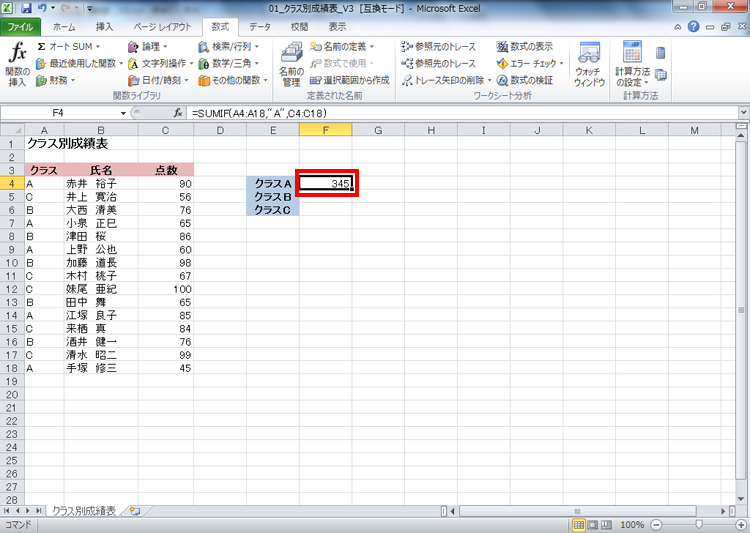Click the formula bar with SUMIF formula
Screen dimensions: 750x533
point(463,113)
